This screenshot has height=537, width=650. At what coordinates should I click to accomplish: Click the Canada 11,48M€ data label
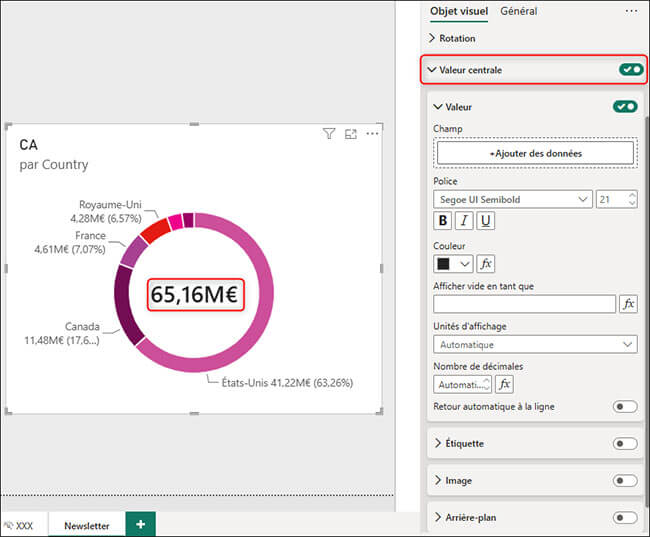click(62, 333)
